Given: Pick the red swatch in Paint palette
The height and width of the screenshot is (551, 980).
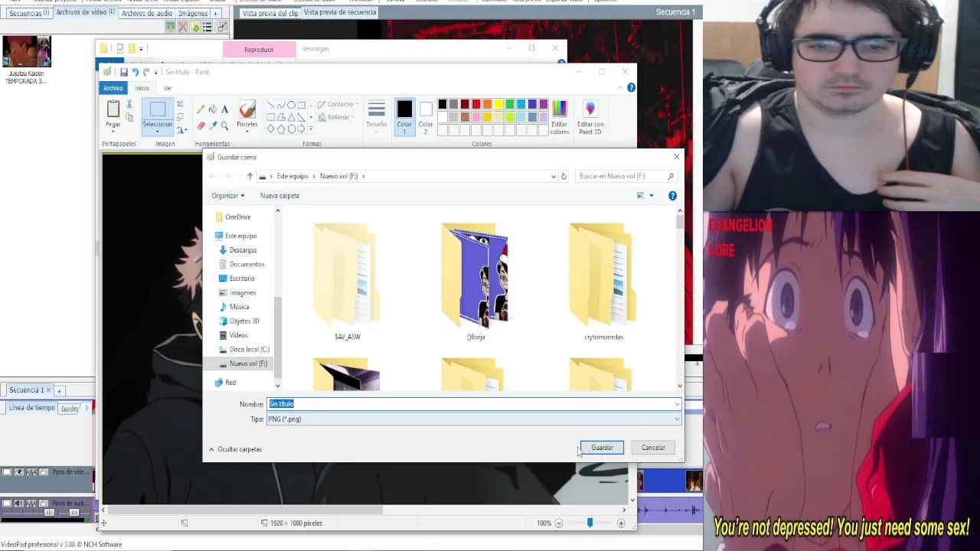Looking at the screenshot, I should pos(476,104).
